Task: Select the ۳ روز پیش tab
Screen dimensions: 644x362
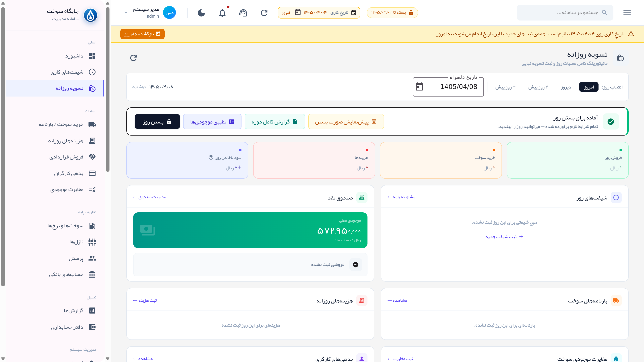Action: coord(505,87)
